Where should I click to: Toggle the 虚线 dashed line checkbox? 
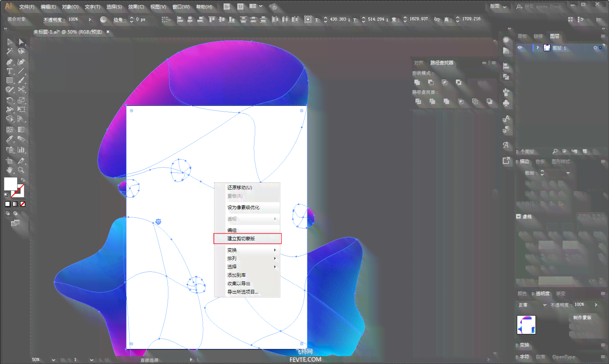[518, 216]
